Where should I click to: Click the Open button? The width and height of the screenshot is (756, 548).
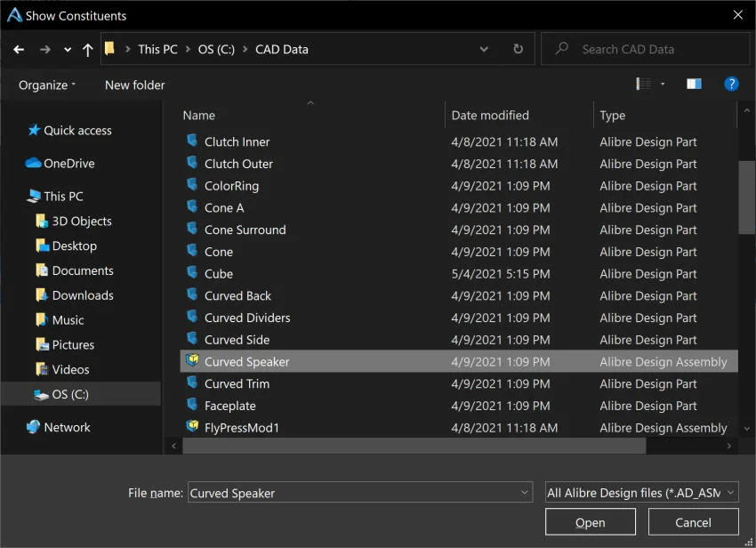point(591,522)
